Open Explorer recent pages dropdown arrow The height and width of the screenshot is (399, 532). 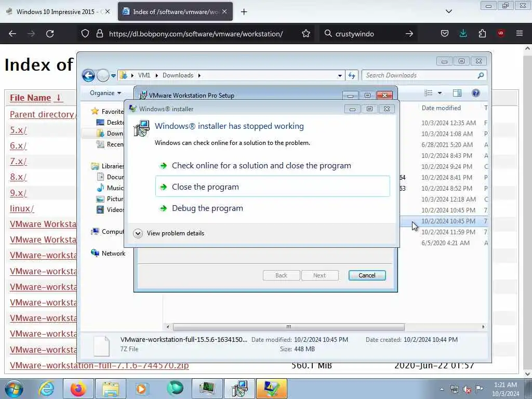coord(113,76)
